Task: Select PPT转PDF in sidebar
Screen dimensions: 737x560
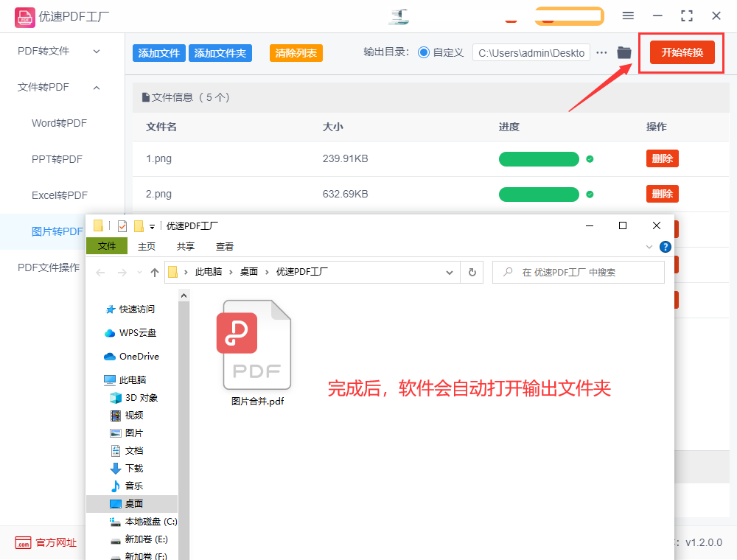Action: (x=57, y=159)
